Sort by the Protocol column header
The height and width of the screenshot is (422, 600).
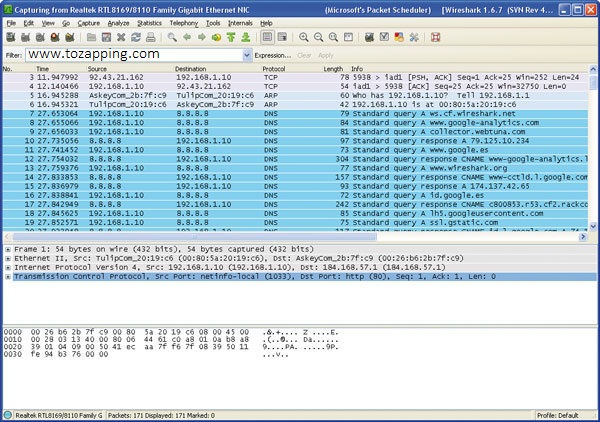coord(274,69)
